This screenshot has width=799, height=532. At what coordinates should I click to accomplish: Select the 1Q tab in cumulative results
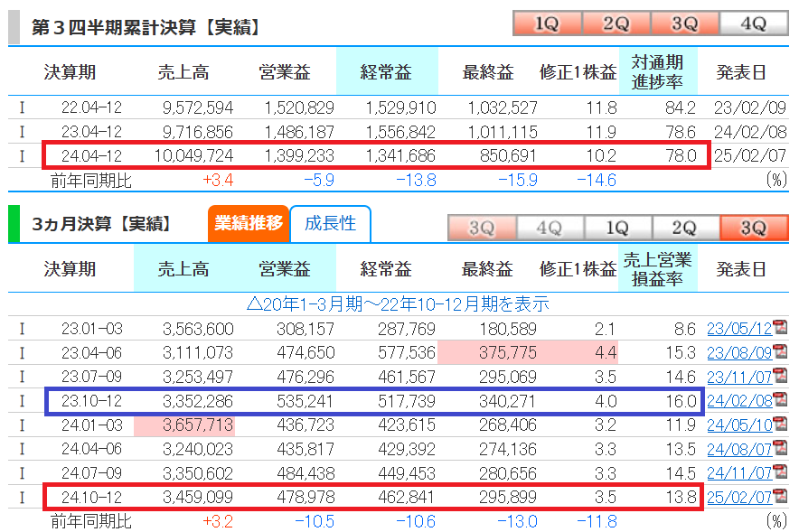tap(547, 23)
